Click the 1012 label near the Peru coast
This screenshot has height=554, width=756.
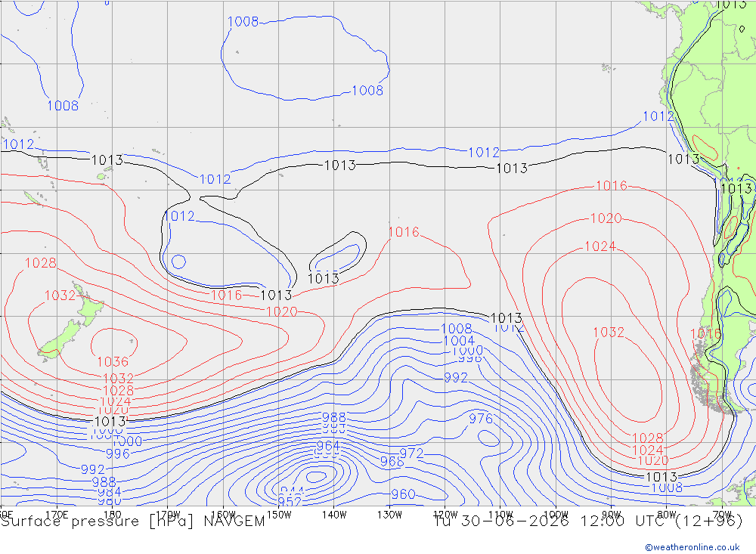[x=658, y=116]
